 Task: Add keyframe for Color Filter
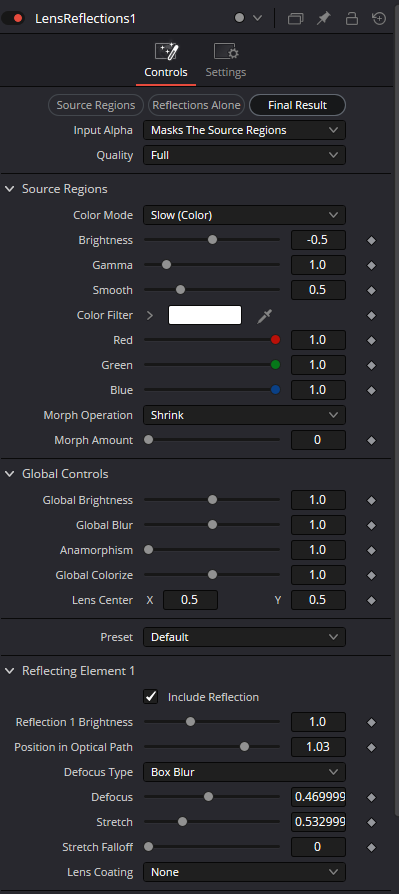(372, 316)
